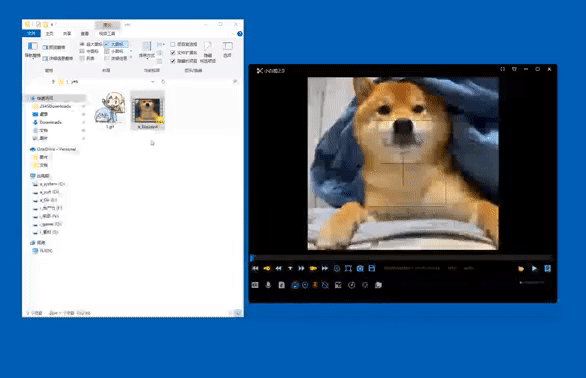Choose Details layout in the ribbon

click(116, 58)
